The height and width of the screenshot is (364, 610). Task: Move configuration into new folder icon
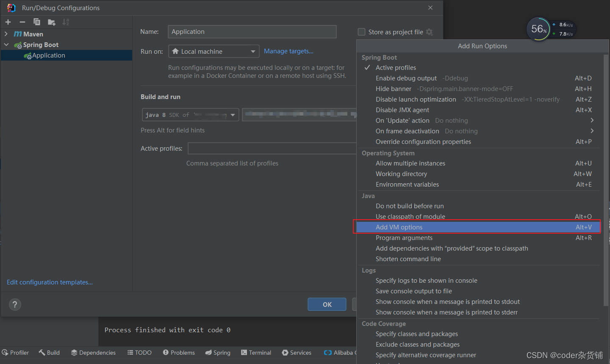pos(52,22)
